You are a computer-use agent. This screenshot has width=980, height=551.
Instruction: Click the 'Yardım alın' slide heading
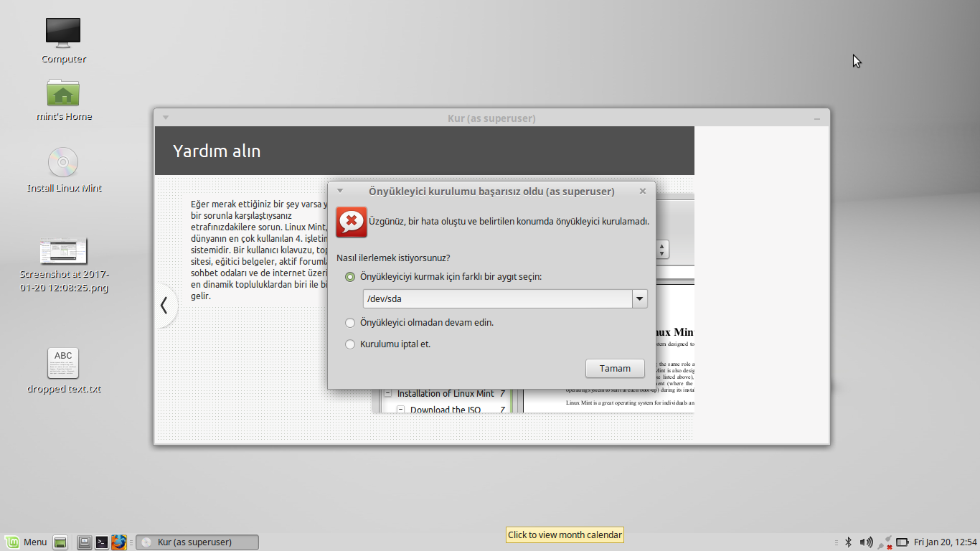(217, 151)
